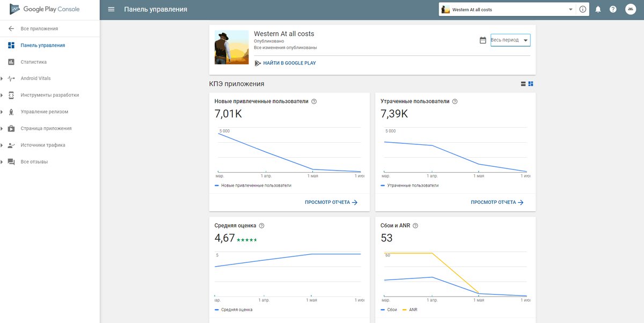Screen dimensions: 644x323
Task: Click the calendar icon beside Весь период
Action: pos(482,40)
